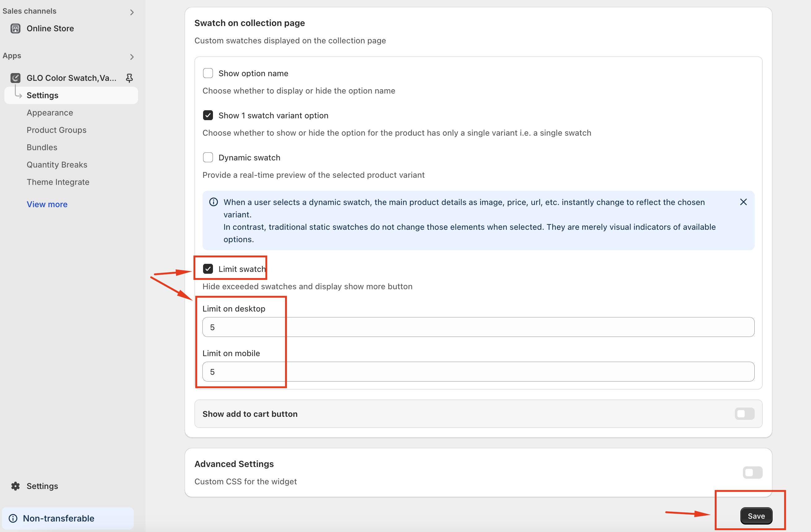The height and width of the screenshot is (532, 811).
Task: Uncheck the Limit swatch checkbox
Action: click(208, 269)
